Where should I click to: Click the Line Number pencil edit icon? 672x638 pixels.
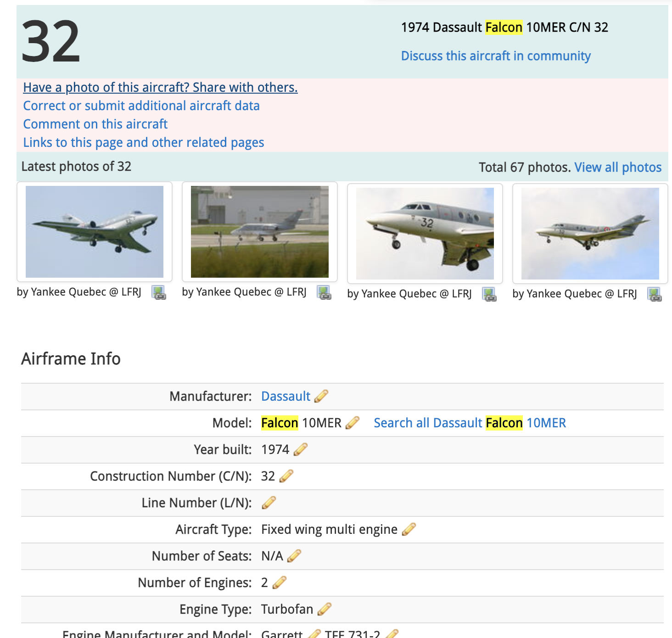click(269, 503)
